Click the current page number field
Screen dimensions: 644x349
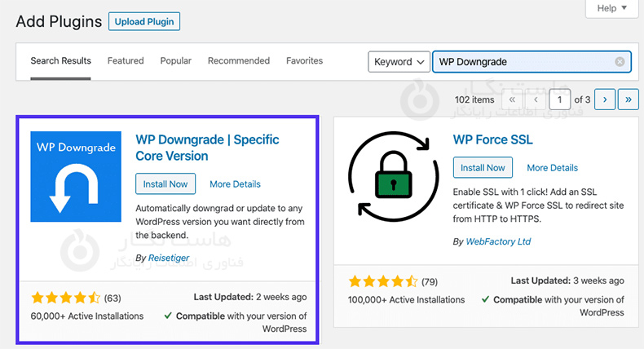559,99
